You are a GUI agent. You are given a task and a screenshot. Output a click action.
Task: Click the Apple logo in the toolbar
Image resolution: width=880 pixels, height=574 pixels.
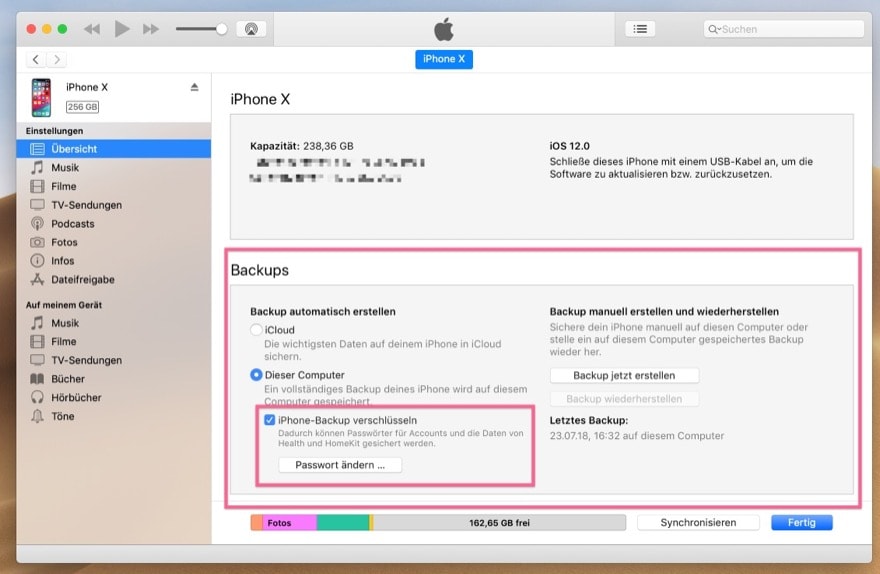(443, 29)
